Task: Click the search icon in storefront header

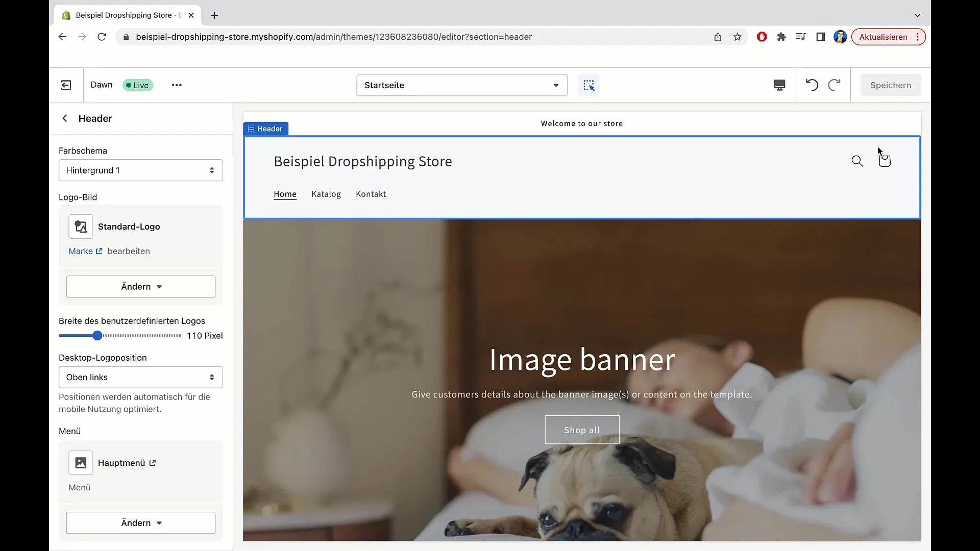Action: (857, 161)
